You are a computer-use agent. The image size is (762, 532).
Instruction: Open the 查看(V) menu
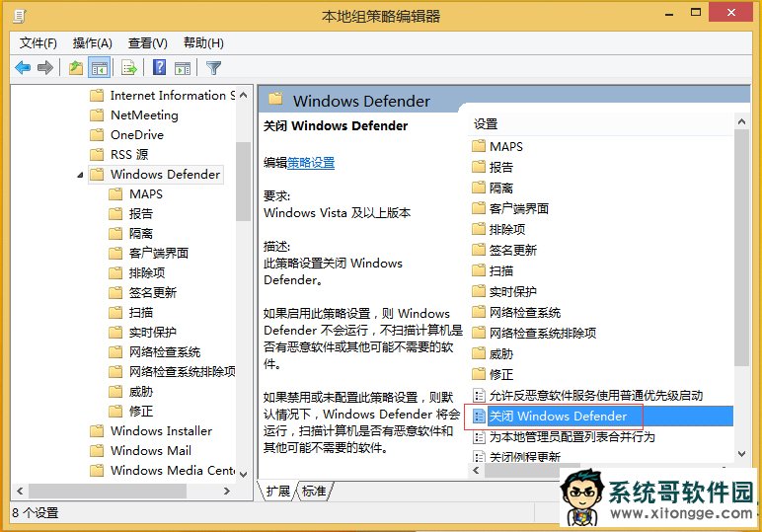[148, 43]
